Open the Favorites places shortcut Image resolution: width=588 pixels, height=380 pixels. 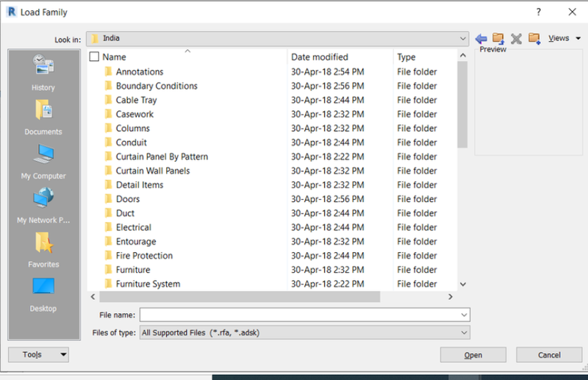pyautogui.click(x=43, y=250)
